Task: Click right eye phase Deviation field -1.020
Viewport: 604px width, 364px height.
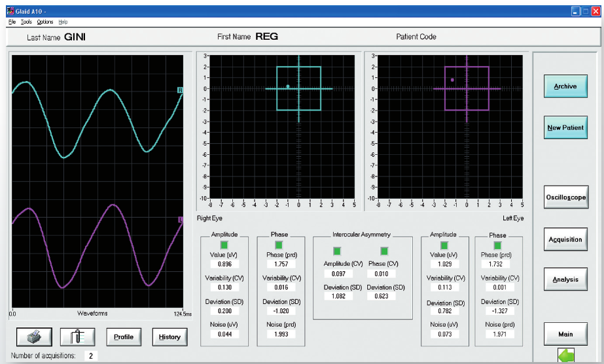Action: [x=281, y=311]
